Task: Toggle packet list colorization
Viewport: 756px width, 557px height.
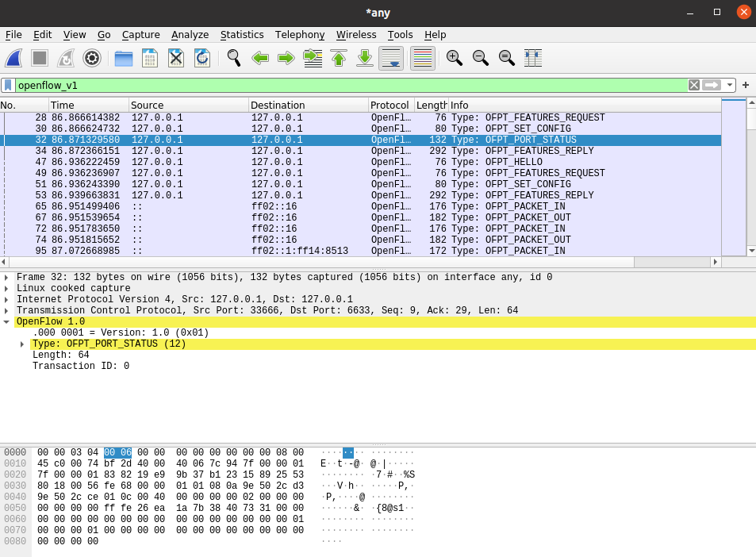Action: (423, 59)
